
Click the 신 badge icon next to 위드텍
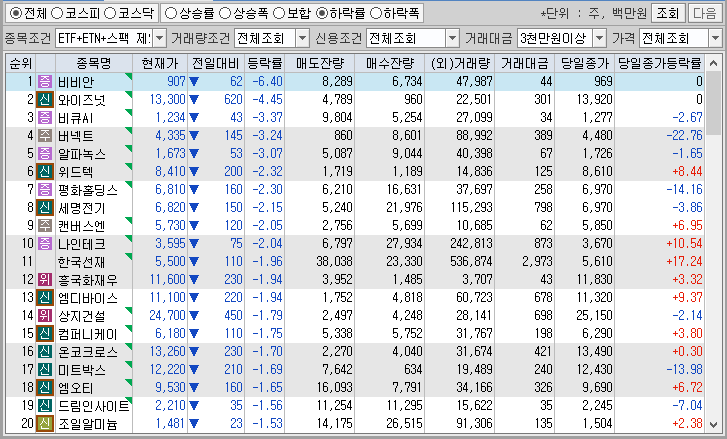(45, 172)
